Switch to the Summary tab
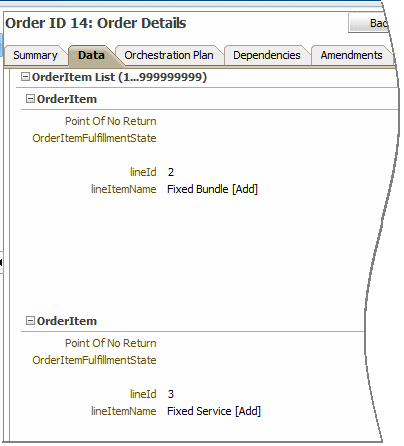 pyautogui.click(x=35, y=55)
